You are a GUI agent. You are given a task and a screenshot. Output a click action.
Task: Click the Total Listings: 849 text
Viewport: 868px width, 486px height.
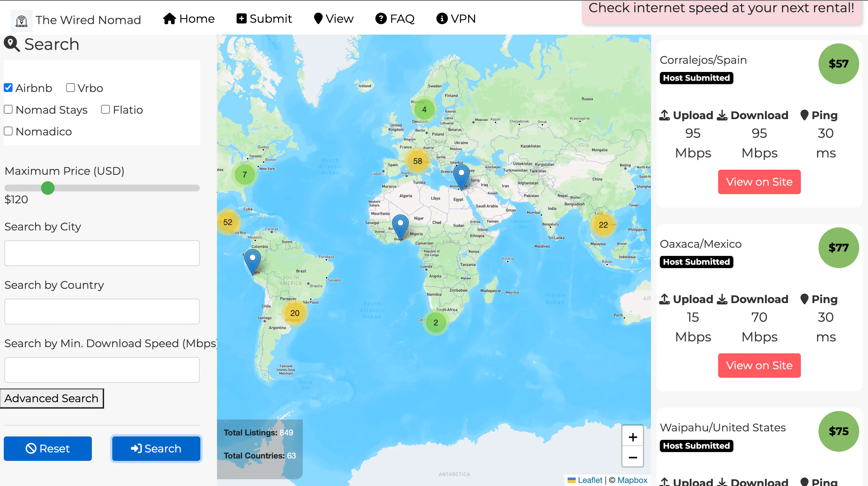[258, 433]
